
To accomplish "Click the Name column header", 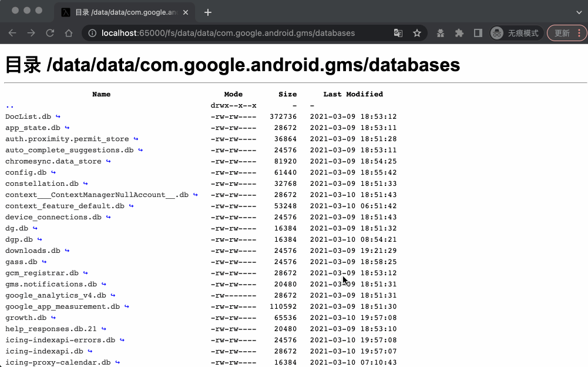I will click(x=101, y=94).
